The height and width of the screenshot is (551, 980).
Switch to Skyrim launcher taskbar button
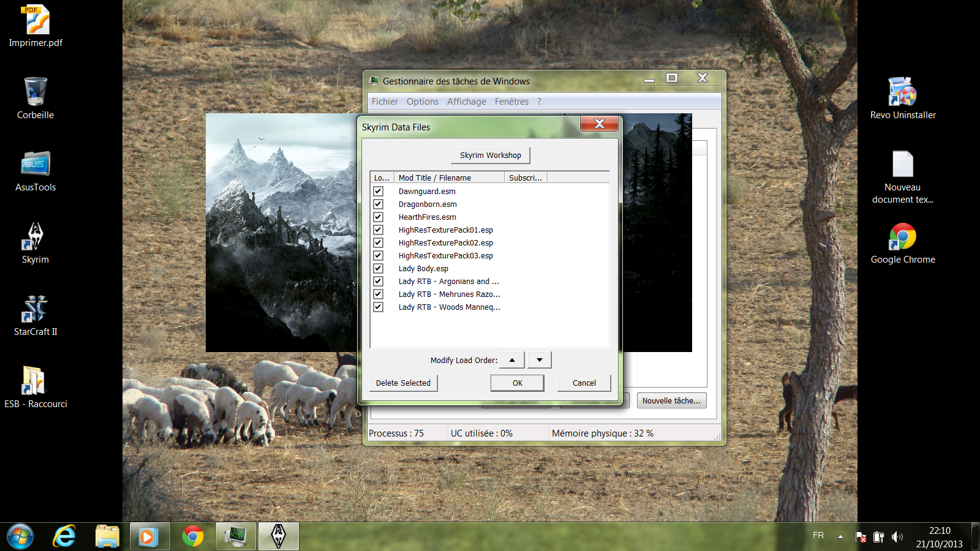tap(279, 537)
